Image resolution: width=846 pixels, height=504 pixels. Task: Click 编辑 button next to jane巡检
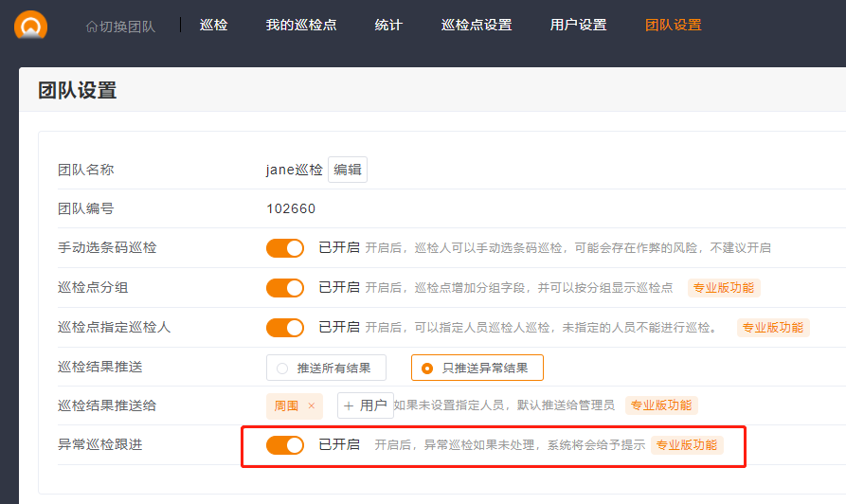coord(347,170)
